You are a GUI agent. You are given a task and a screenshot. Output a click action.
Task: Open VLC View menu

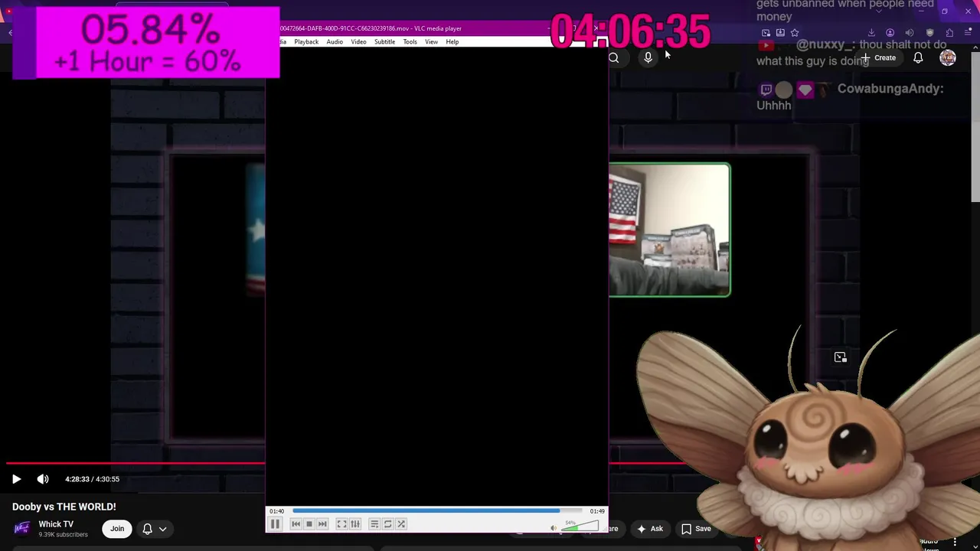(431, 42)
